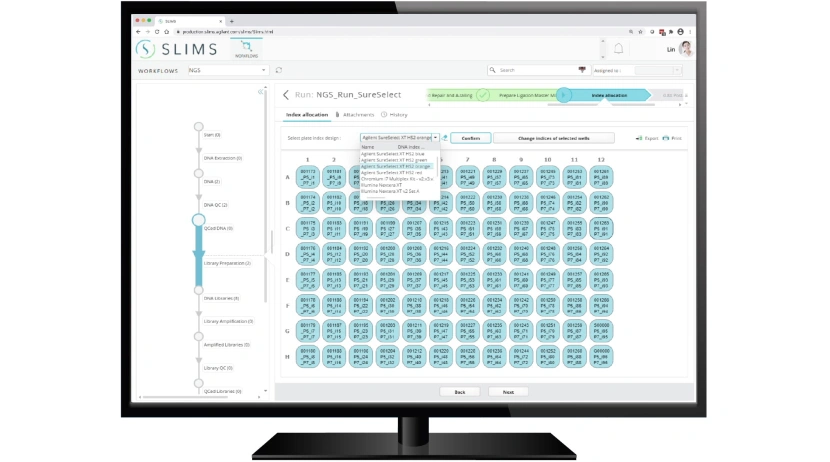Click the Print icon link

pos(672,138)
